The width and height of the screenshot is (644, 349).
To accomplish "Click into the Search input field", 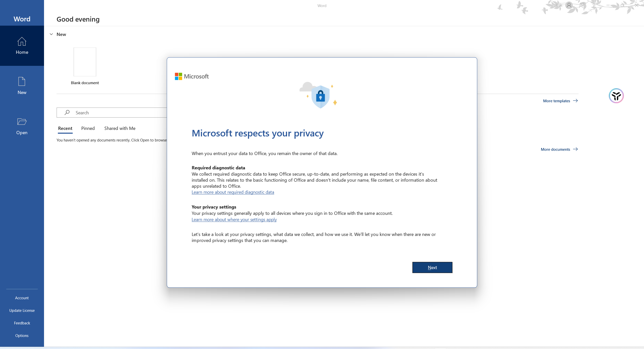I will pyautogui.click(x=118, y=113).
